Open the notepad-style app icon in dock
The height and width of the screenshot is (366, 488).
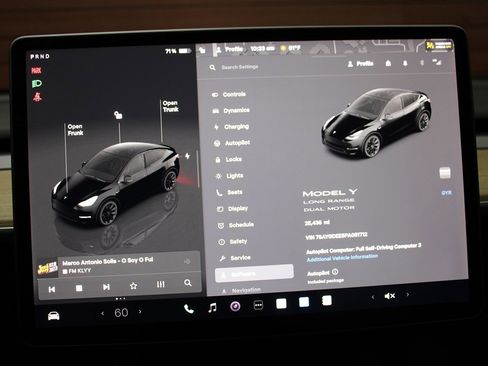point(327,301)
